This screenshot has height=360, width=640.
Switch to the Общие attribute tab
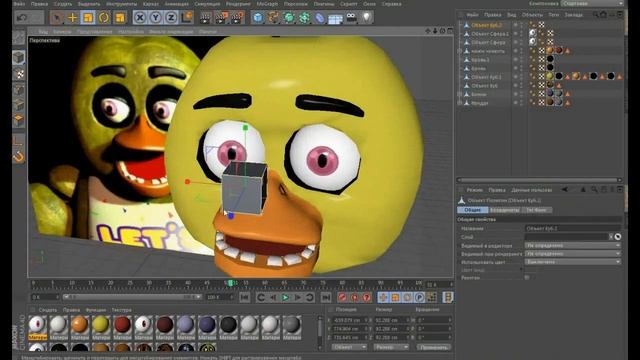[473, 210]
